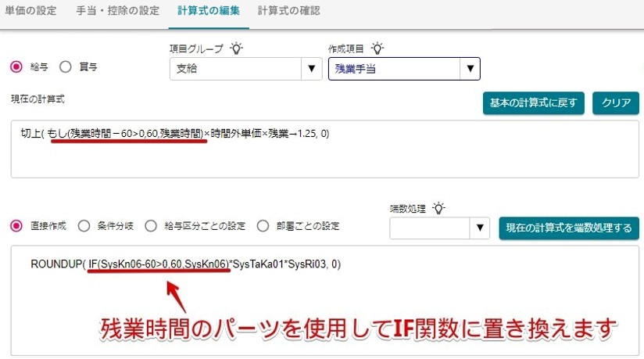The image size is (644, 359).
Task: Select the 賞与 radio button
Action: click(66, 66)
